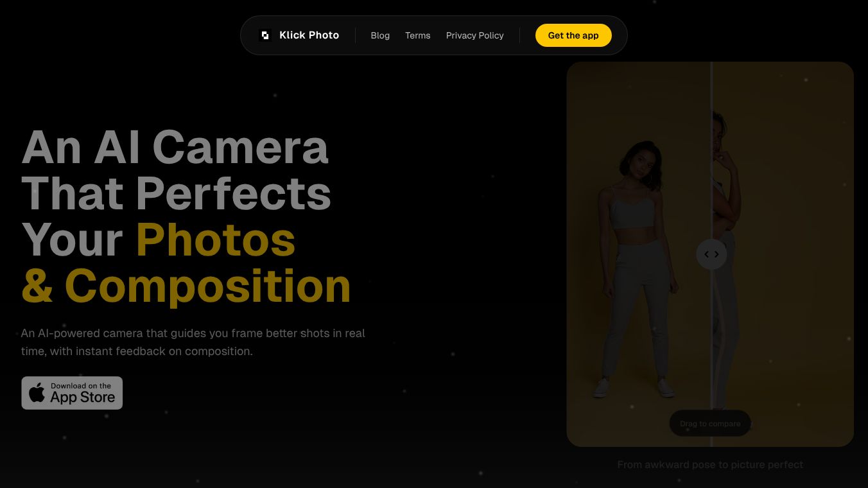Open the Blog page from the navigation

[380, 35]
